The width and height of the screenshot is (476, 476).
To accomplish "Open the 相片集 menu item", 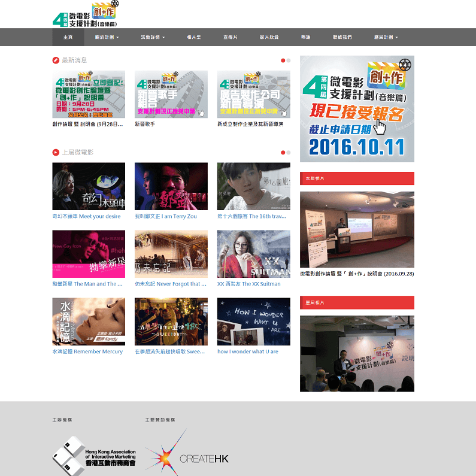I will [193, 37].
